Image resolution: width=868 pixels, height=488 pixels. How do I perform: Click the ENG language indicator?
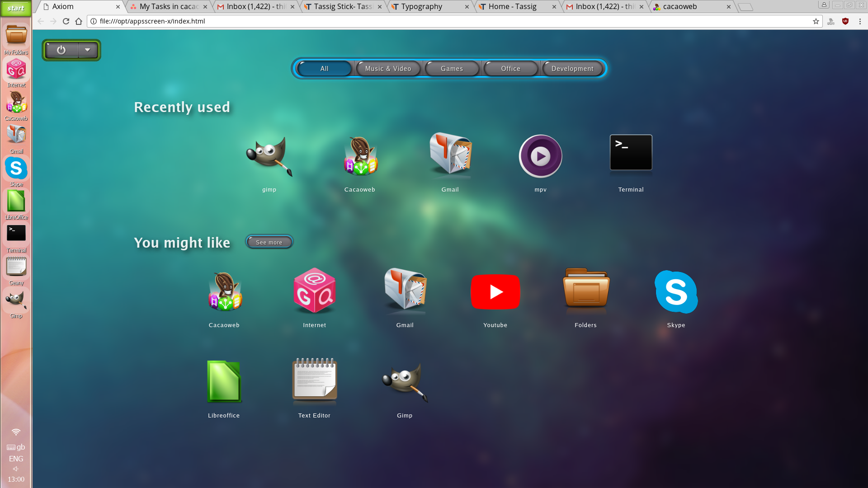click(16, 459)
